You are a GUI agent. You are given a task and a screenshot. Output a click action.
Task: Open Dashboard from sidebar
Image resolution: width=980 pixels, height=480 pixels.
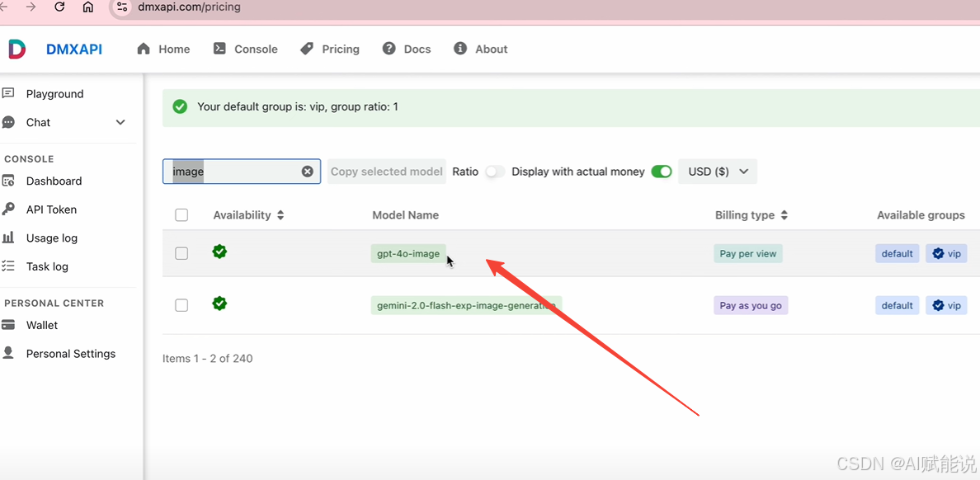(x=54, y=181)
